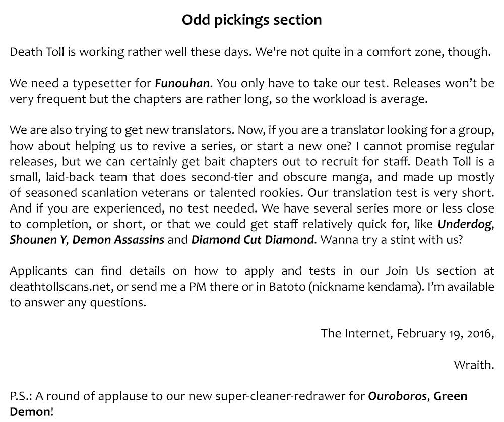Click the "Odd pickings section" heading
The image size is (504, 422).
click(251, 20)
